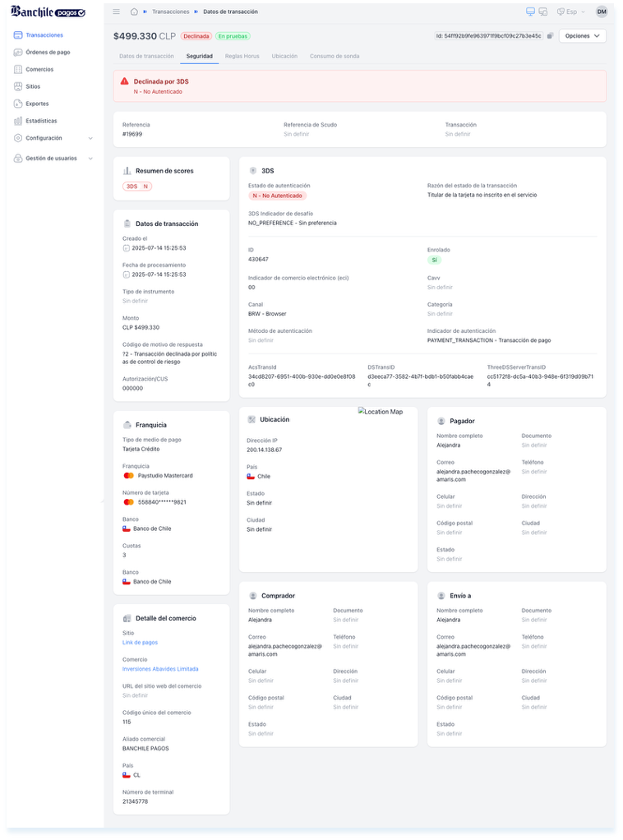Viewport: 623px width, 840px height.
Task: Click the AcsTransId value
Action: (x=302, y=381)
